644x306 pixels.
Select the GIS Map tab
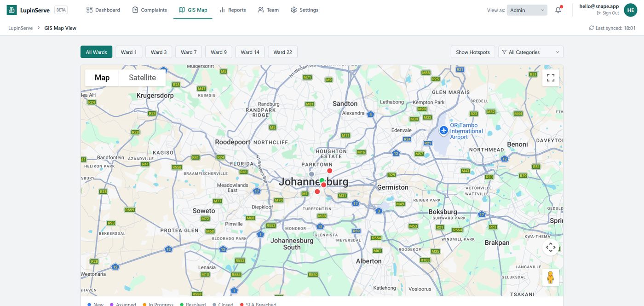pos(193,10)
